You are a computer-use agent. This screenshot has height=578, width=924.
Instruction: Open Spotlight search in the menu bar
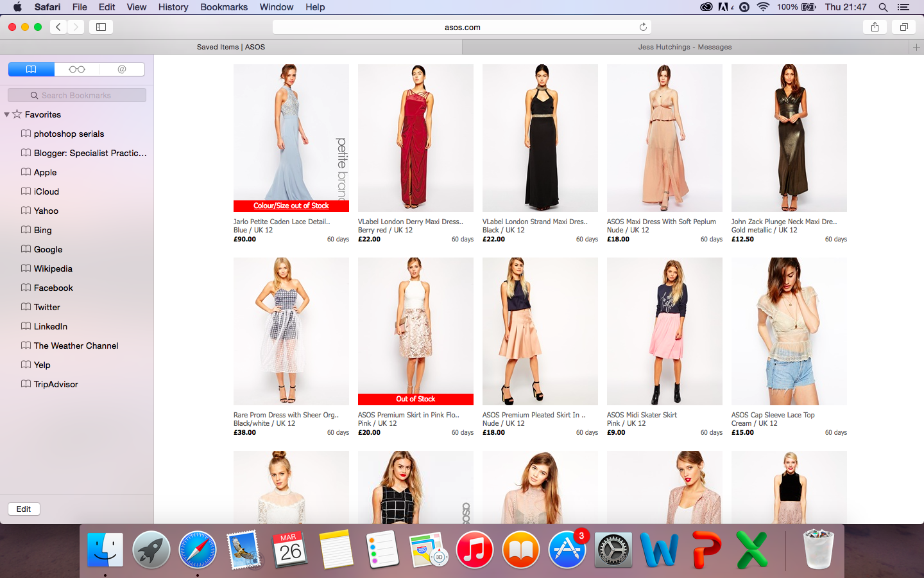[883, 7]
